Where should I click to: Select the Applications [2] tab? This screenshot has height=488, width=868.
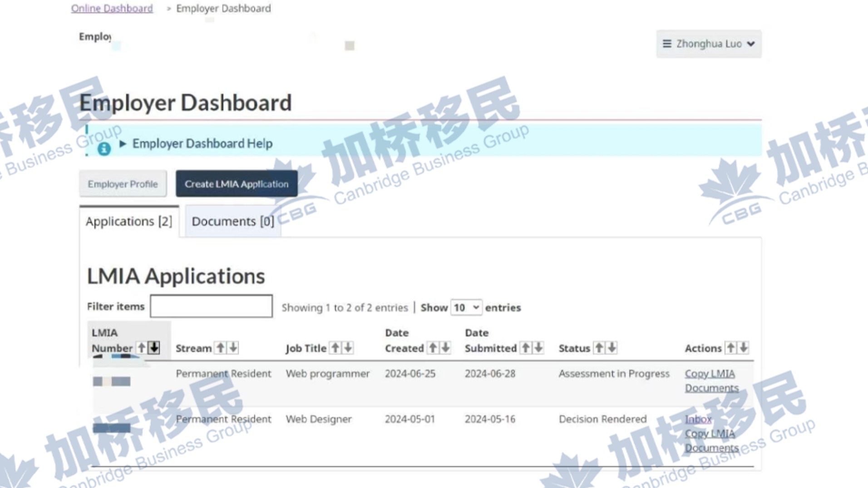pyautogui.click(x=129, y=222)
